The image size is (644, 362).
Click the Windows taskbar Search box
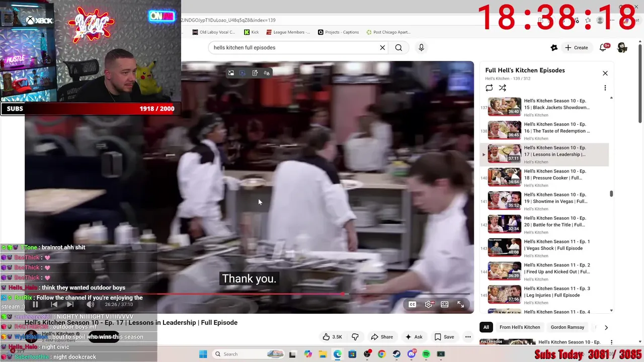[x=249, y=354]
